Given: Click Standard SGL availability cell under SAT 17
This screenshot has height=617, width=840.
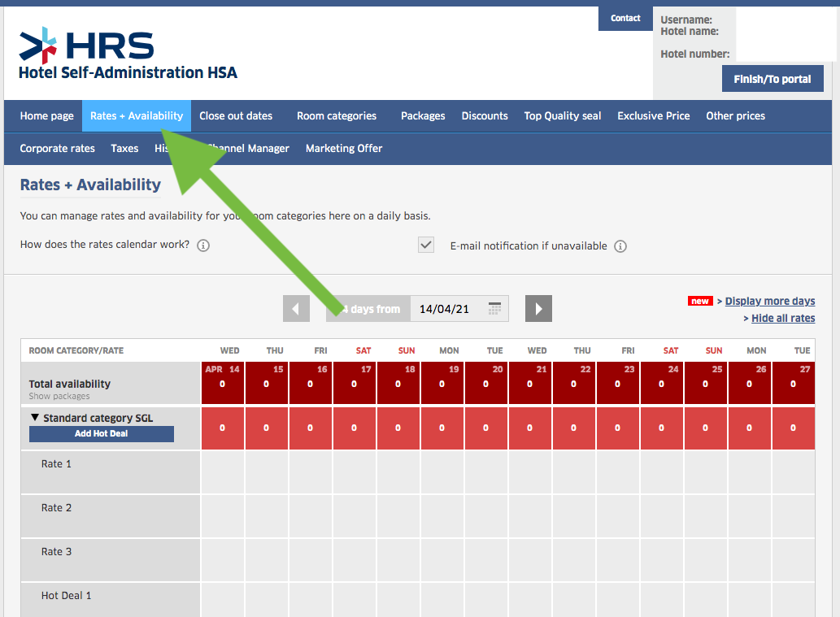Looking at the screenshot, I should [x=354, y=428].
